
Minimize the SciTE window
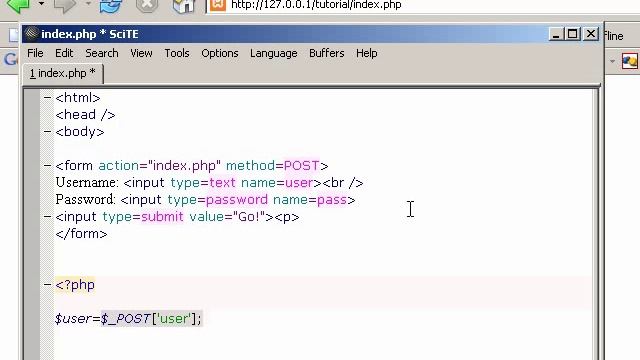pos(555,34)
